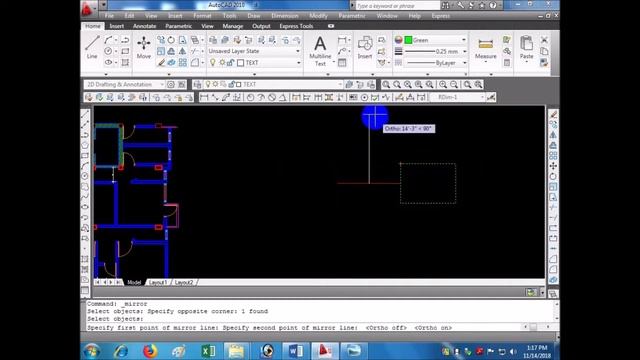Open the Modify menu
The width and height of the screenshot is (640, 360).
click(318, 16)
